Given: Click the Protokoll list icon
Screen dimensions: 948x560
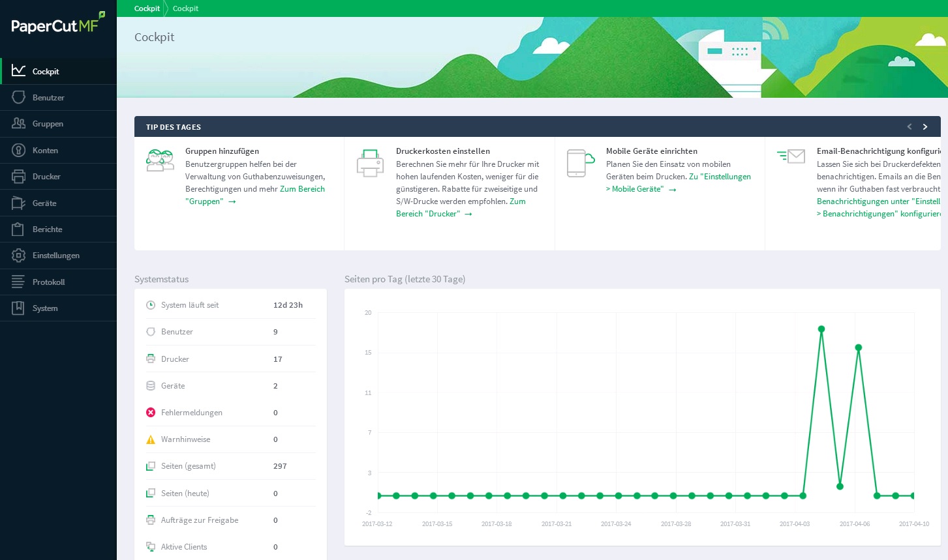Looking at the screenshot, I should (18, 282).
